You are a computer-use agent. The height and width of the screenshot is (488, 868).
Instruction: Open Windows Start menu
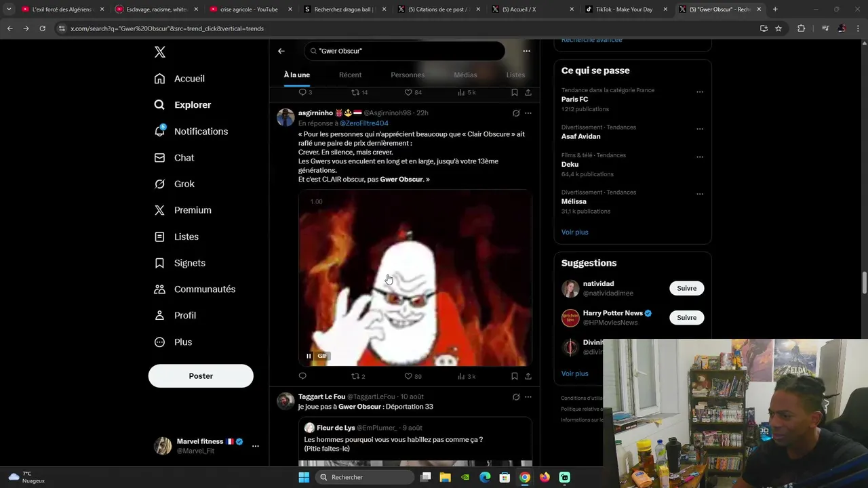[304, 477]
